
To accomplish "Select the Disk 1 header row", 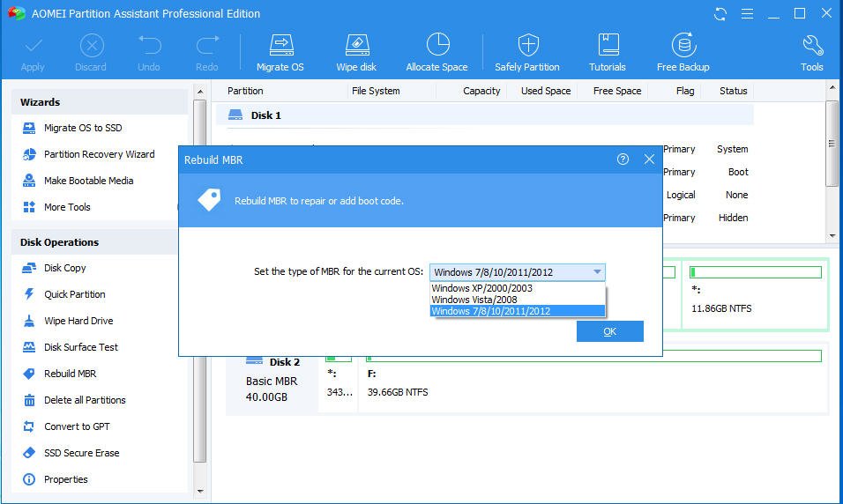I will pyautogui.click(x=484, y=115).
